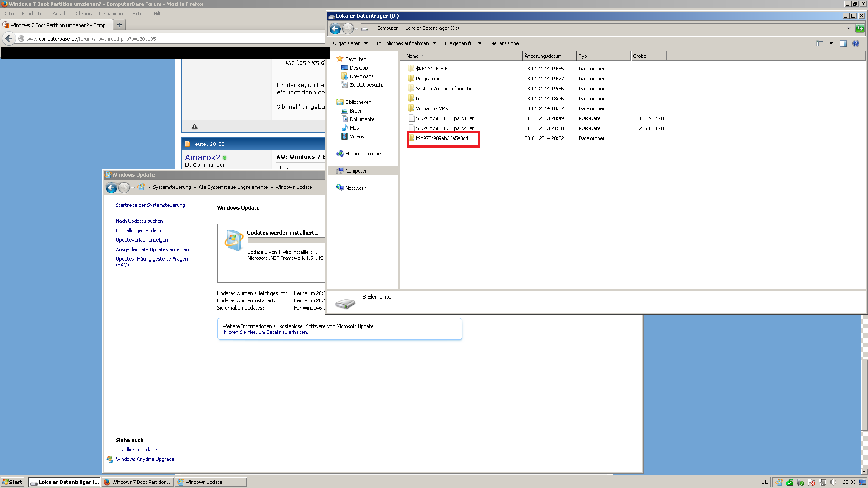Open the Organisieren dropdown menu
868x488 pixels.
(x=350, y=43)
